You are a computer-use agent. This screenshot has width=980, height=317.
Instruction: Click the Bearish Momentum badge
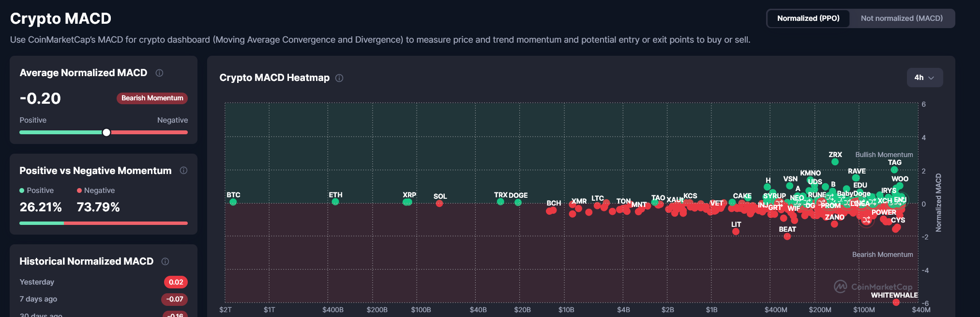click(152, 98)
